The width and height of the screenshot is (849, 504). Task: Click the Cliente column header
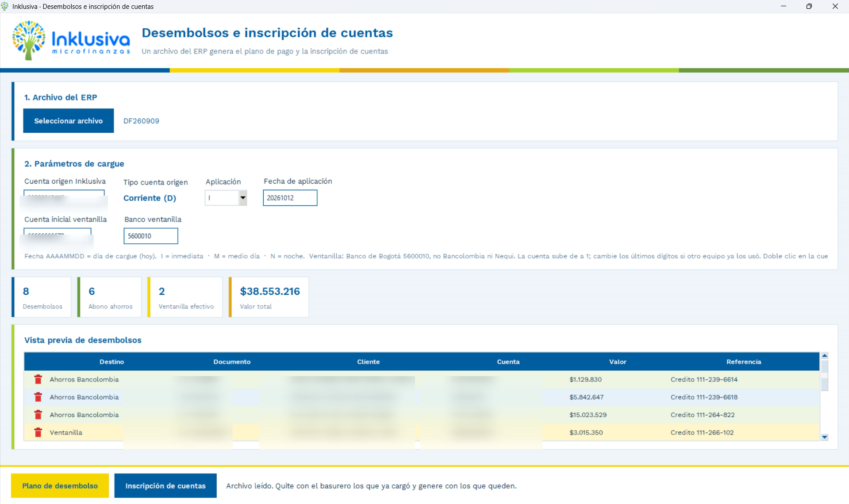coord(369,362)
